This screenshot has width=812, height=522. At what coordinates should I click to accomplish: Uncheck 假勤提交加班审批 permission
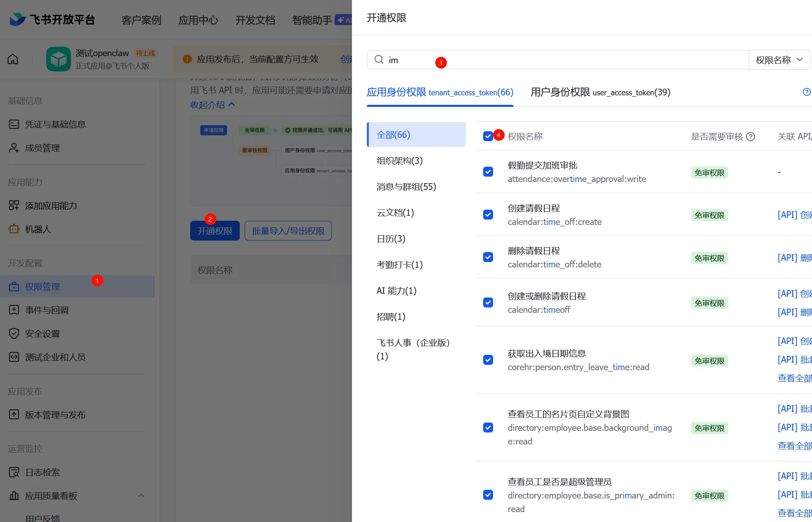click(488, 172)
